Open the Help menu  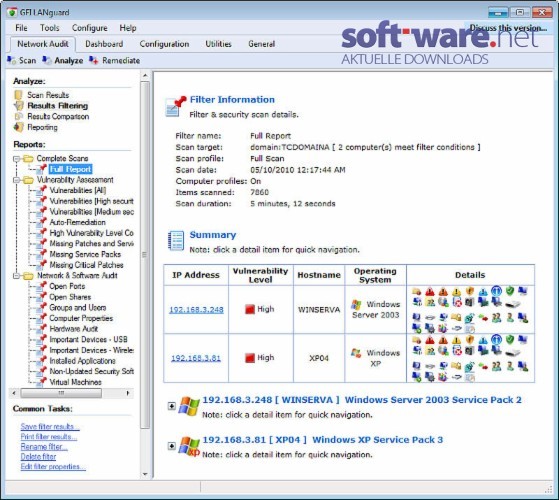[x=128, y=28]
